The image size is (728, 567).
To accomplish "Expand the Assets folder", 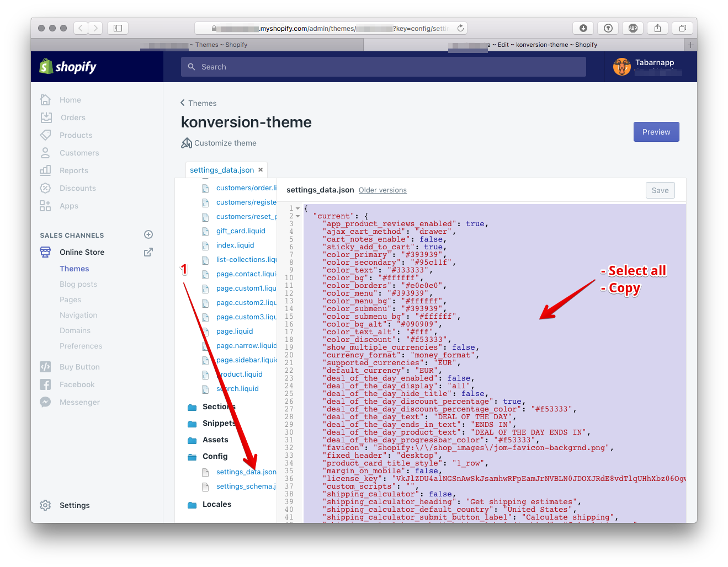I will 192,440.
